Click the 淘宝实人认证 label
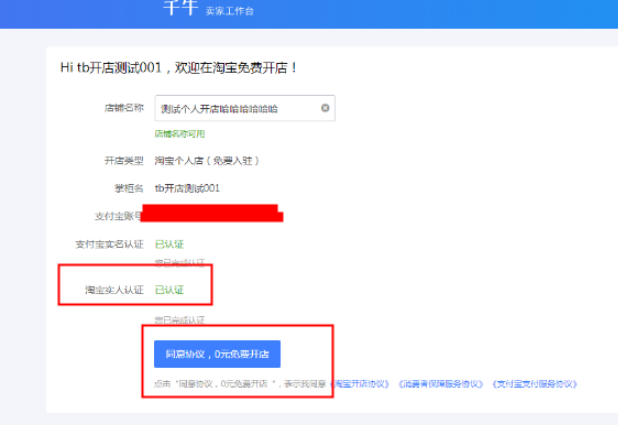Screen dimensions: 618x425 (x=114, y=290)
